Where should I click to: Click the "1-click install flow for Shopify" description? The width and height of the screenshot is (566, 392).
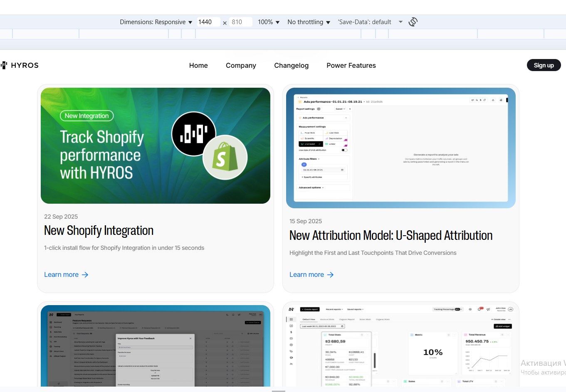[124, 248]
